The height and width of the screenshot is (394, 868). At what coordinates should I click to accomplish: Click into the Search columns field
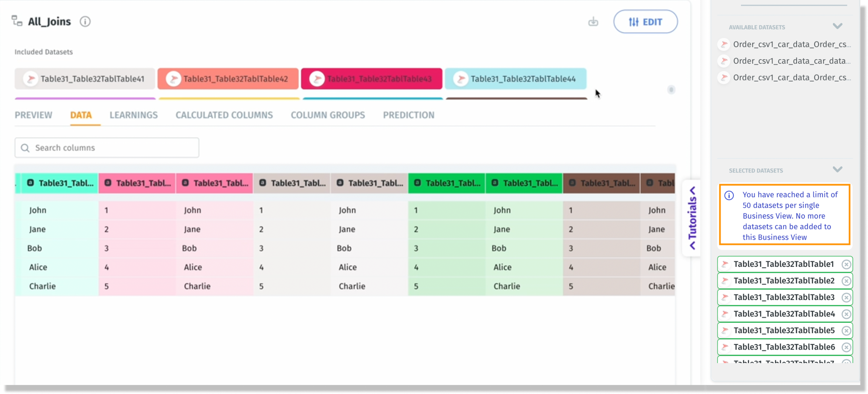pyautogui.click(x=113, y=148)
